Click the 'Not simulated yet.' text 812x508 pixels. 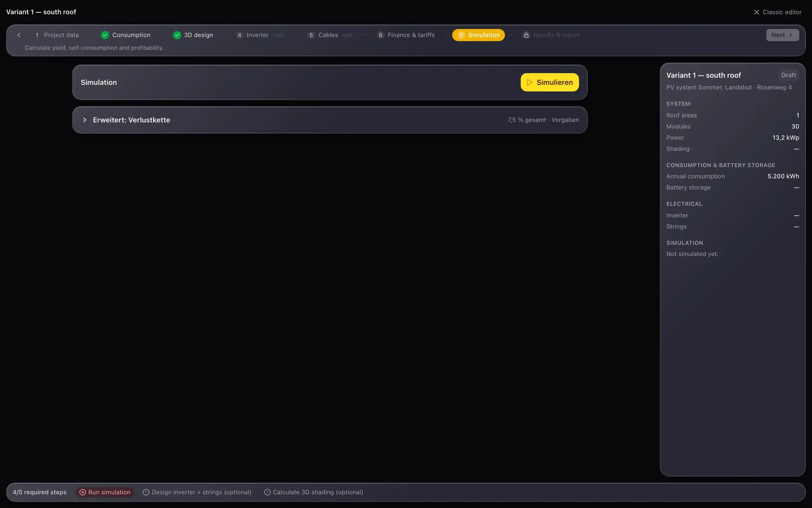tap(692, 254)
